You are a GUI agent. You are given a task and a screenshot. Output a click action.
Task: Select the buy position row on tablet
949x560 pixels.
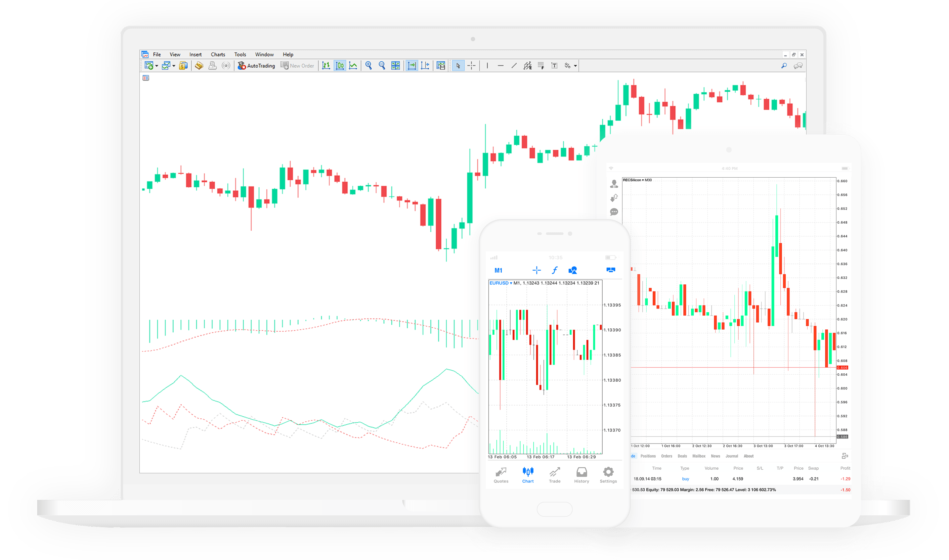click(741, 479)
